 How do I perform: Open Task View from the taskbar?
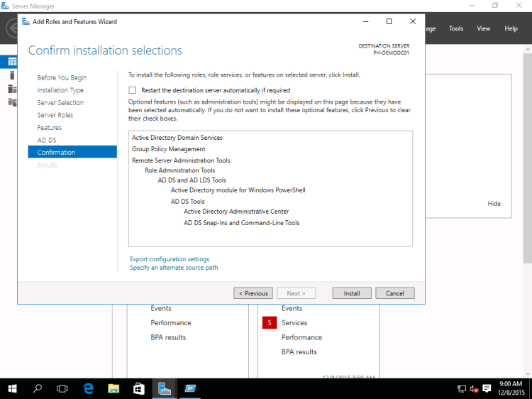tap(62, 388)
